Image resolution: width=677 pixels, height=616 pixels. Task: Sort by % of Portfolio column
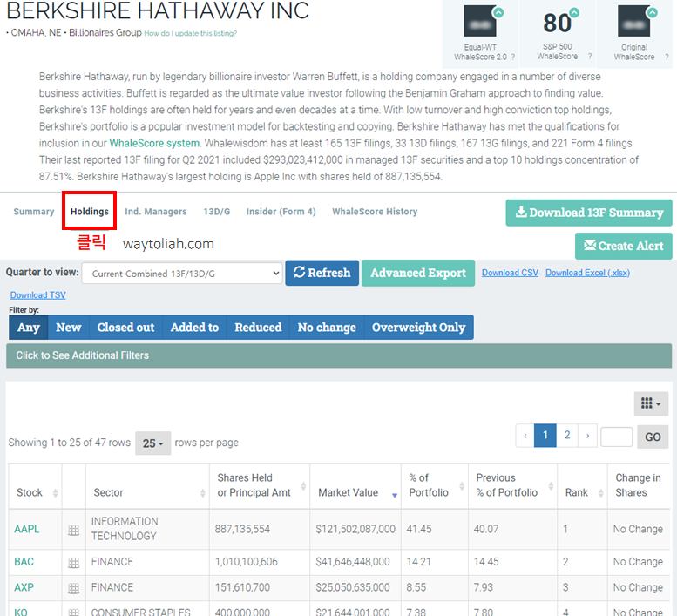click(x=435, y=486)
